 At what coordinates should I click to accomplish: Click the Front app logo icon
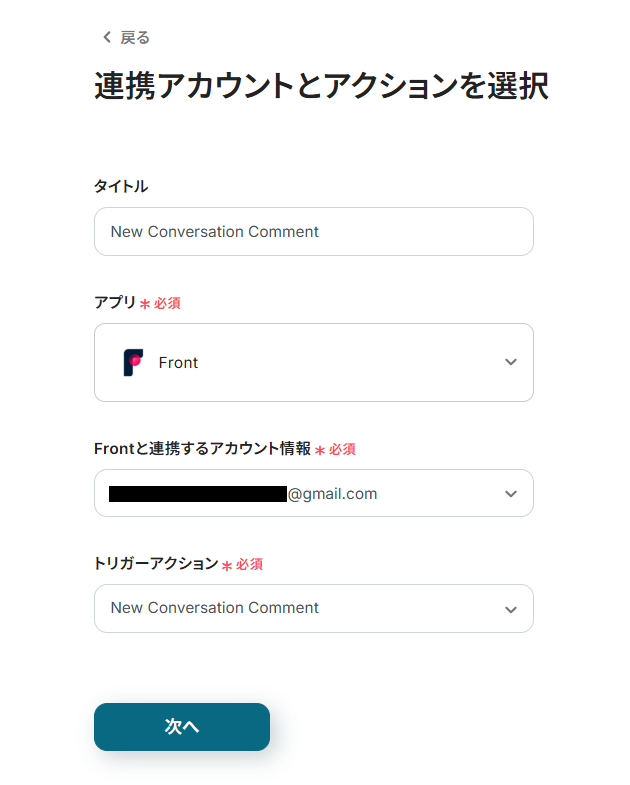pos(133,362)
